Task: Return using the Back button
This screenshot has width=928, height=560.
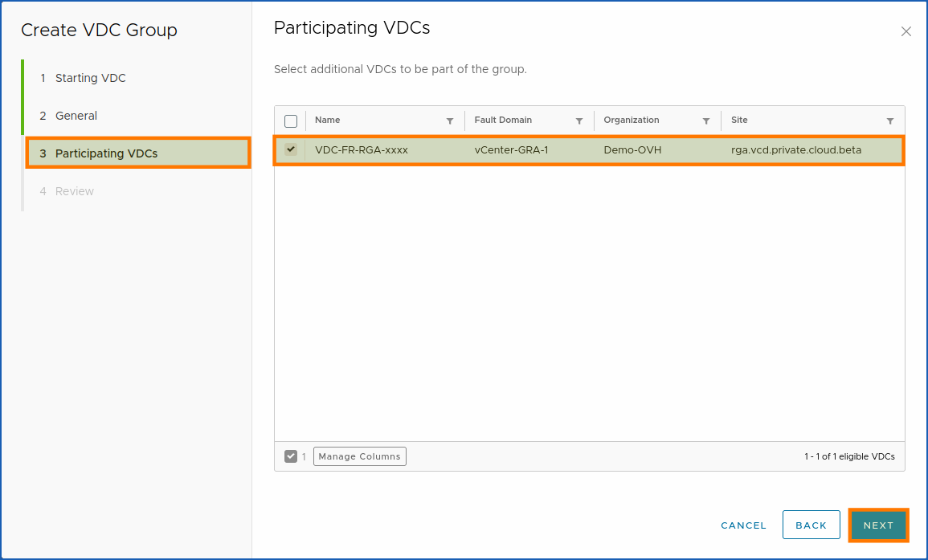Action: [x=811, y=525]
